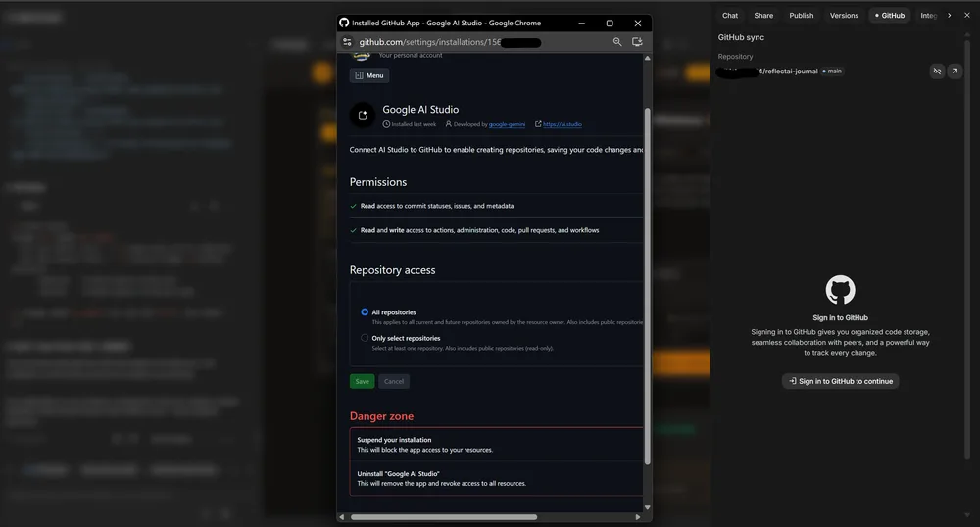Save repository access settings
Image resolution: width=980 pixels, height=527 pixels.
[x=362, y=381]
